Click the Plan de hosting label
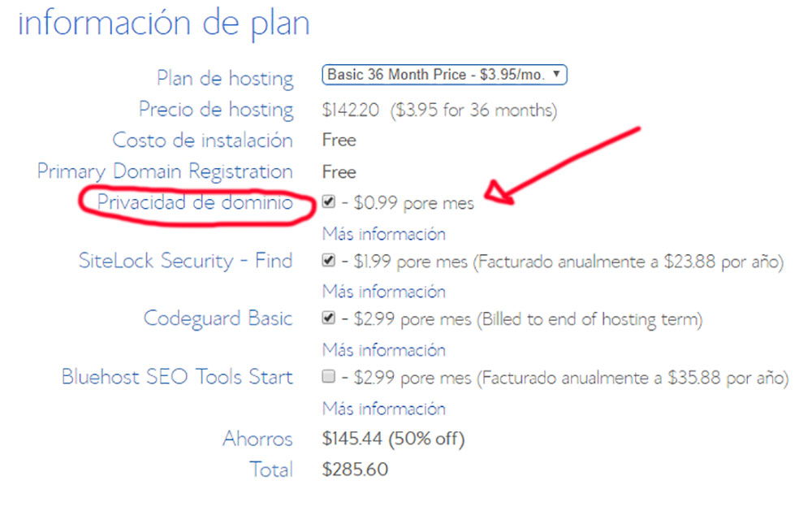The height and width of the screenshot is (511, 812). tap(225, 79)
